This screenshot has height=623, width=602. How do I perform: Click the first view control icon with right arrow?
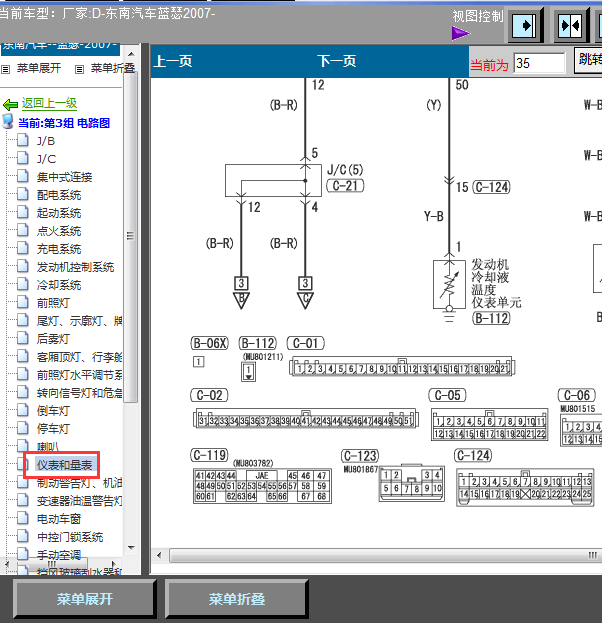pyautogui.click(x=526, y=25)
